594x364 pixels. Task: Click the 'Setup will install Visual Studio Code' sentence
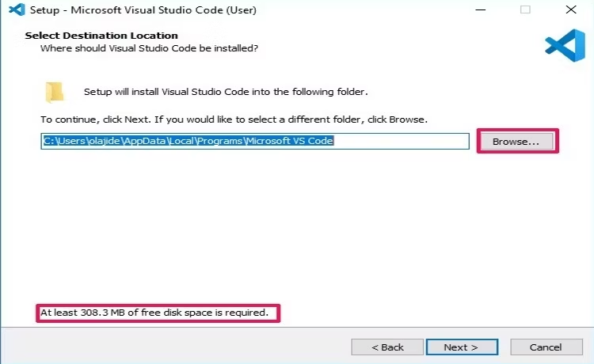coord(226,92)
